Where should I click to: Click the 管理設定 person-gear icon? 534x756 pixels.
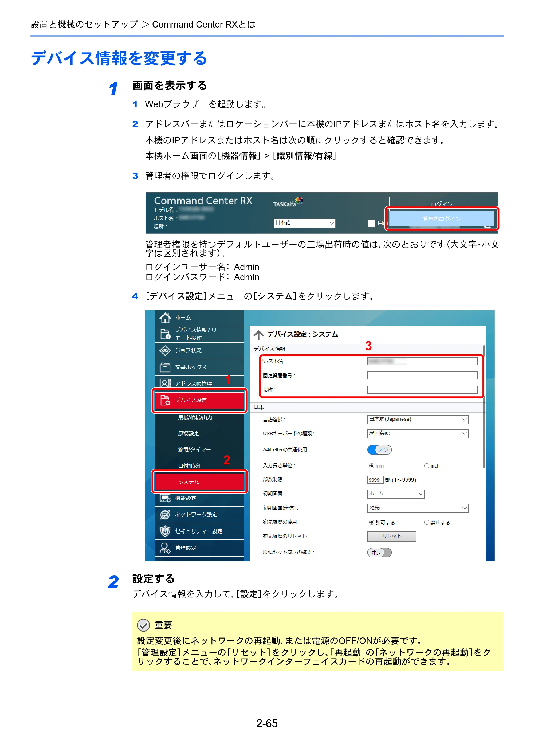point(165,548)
